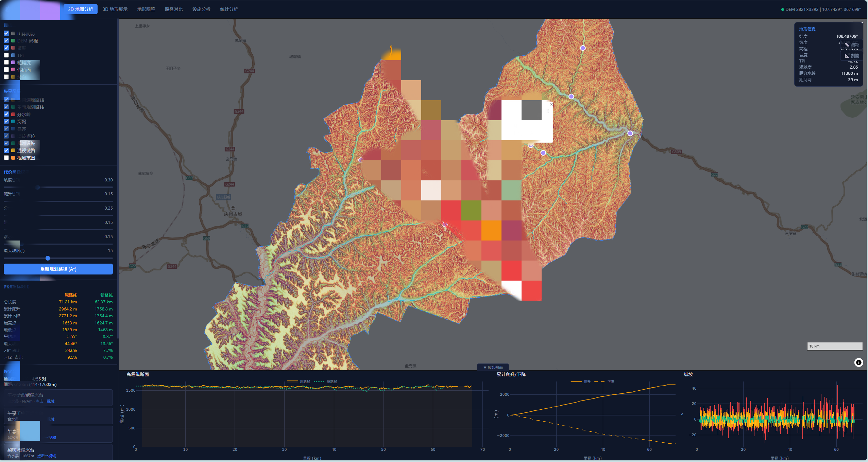Viewport: 868px width, 462px height.
Task: Click the yellow 通视链路 layer swatch
Action: pos(13,150)
